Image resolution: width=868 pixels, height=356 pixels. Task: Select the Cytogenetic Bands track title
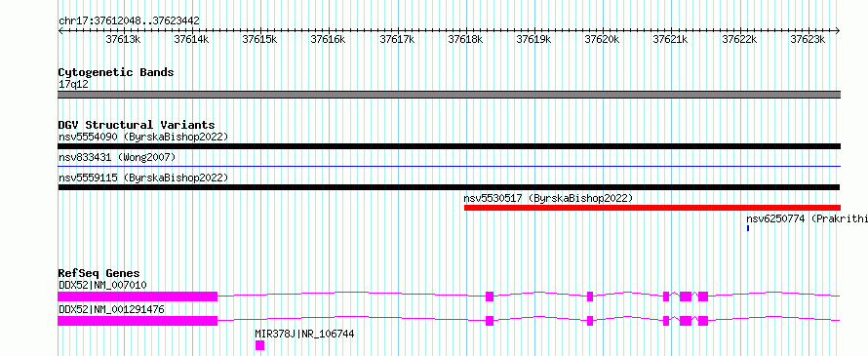116,72
